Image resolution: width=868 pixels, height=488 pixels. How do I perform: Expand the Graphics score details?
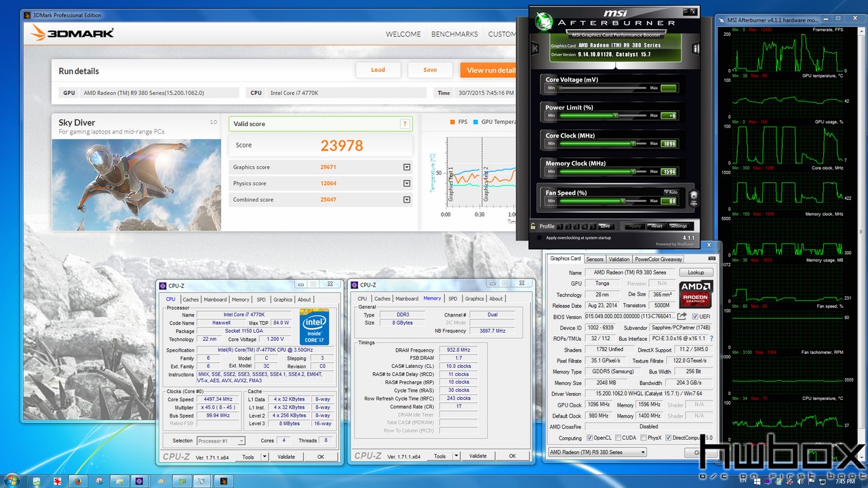(407, 167)
